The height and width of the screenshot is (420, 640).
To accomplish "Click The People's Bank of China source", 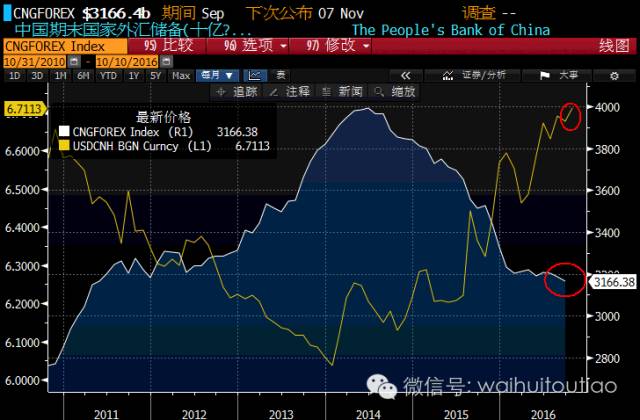I will pyautogui.click(x=451, y=30).
